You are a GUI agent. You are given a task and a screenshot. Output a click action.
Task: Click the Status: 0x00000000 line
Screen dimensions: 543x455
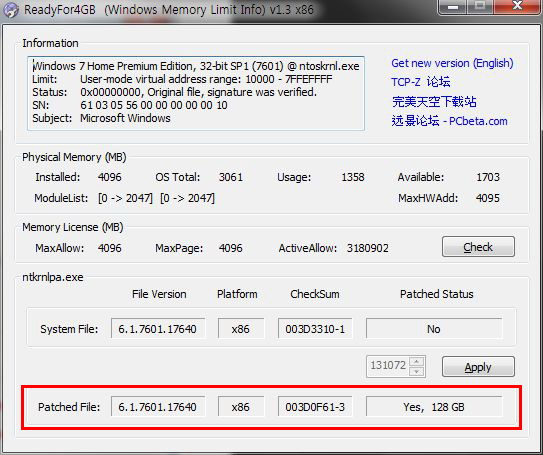pos(174,92)
